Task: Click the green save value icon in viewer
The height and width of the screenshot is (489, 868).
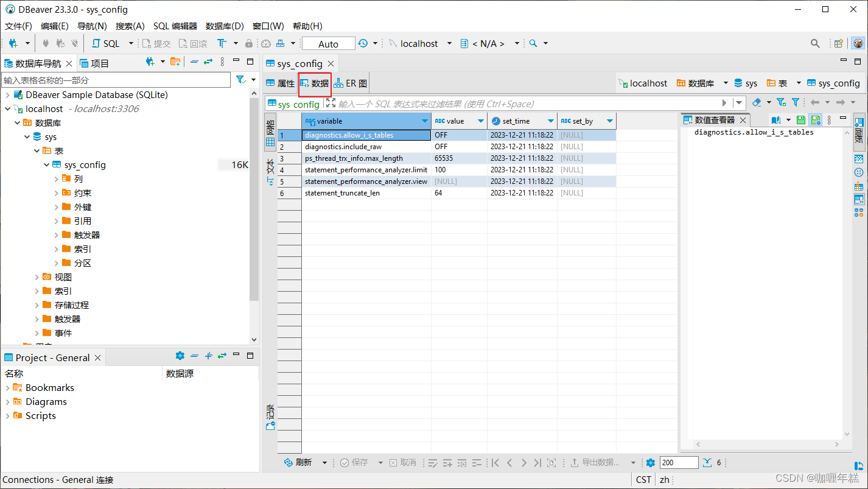Action: [801, 120]
